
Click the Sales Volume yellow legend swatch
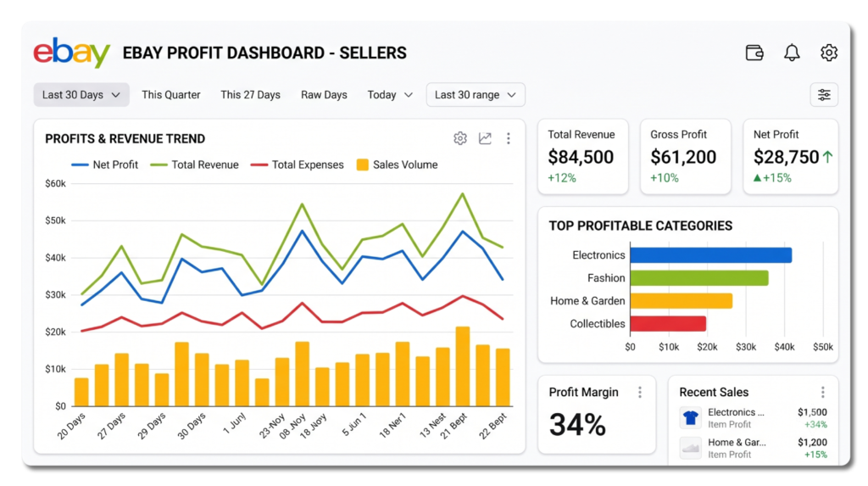363,165
